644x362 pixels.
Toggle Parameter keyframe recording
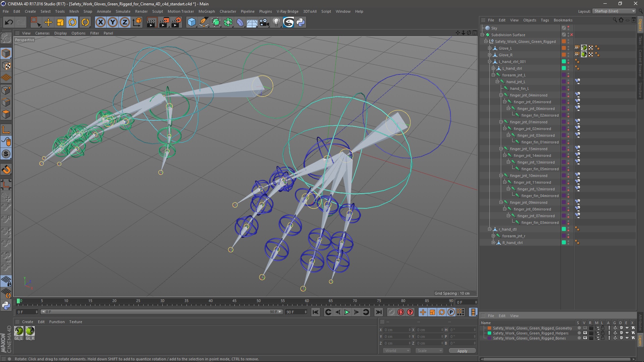coord(451,312)
